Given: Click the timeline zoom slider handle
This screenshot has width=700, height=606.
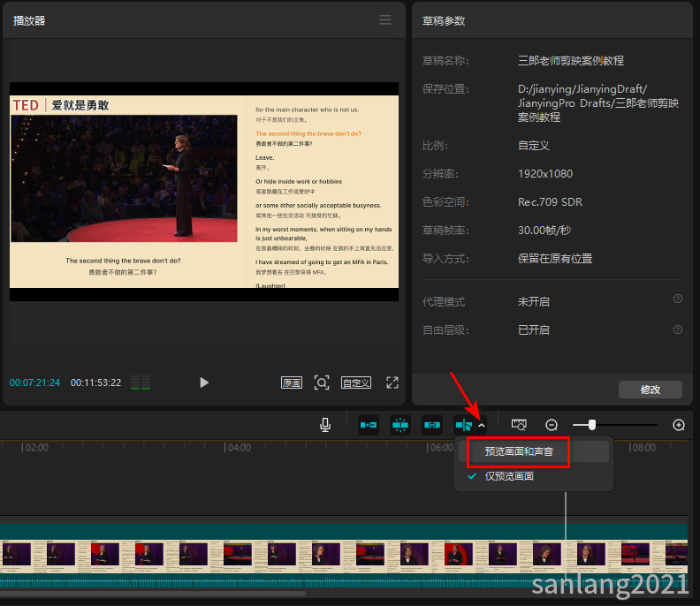Looking at the screenshot, I should pyautogui.click(x=592, y=425).
